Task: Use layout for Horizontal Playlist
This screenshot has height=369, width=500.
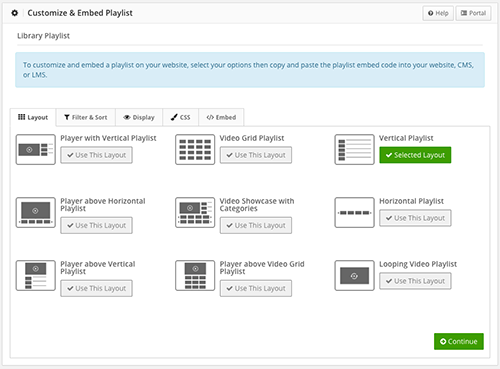Action: (x=415, y=218)
